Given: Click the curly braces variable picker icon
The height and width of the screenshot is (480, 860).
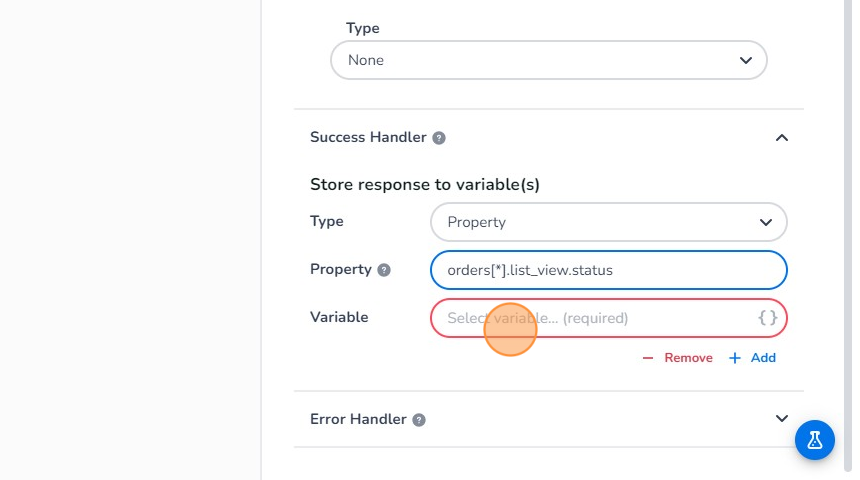Looking at the screenshot, I should (x=767, y=318).
